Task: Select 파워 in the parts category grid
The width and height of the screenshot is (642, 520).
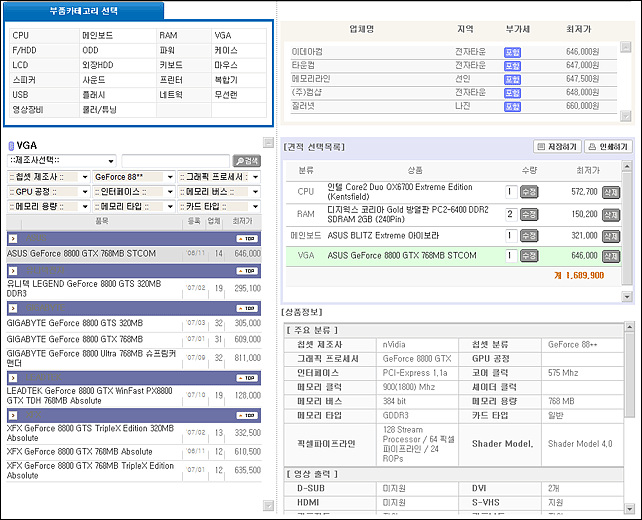Action: (x=167, y=50)
